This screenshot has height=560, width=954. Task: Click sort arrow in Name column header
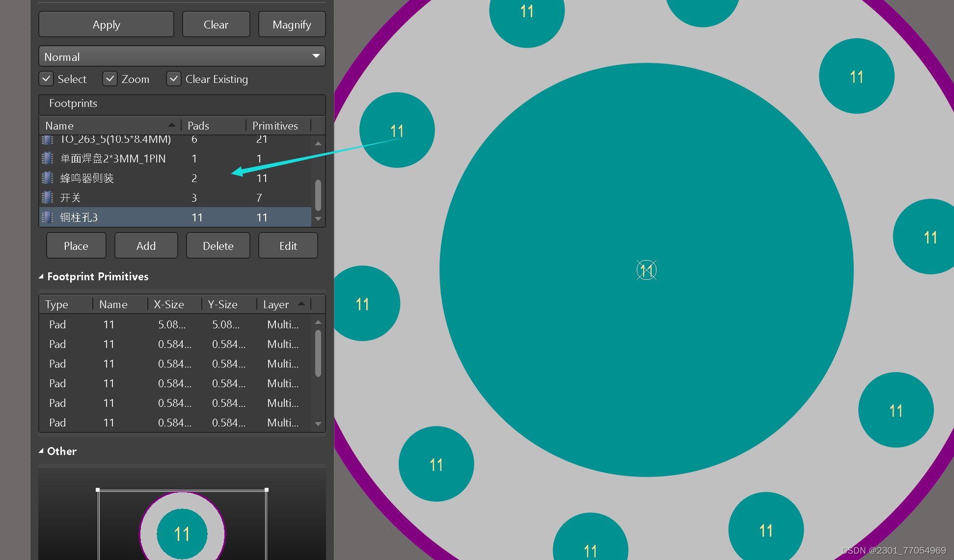tap(171, 125)
